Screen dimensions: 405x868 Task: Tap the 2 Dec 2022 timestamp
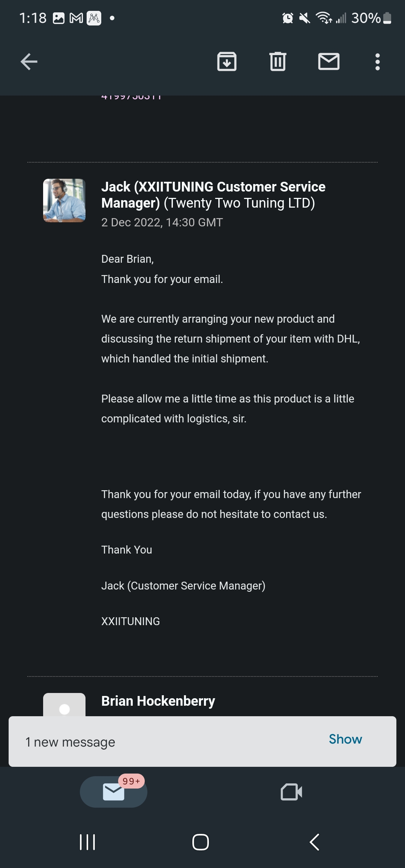point(162,222)
